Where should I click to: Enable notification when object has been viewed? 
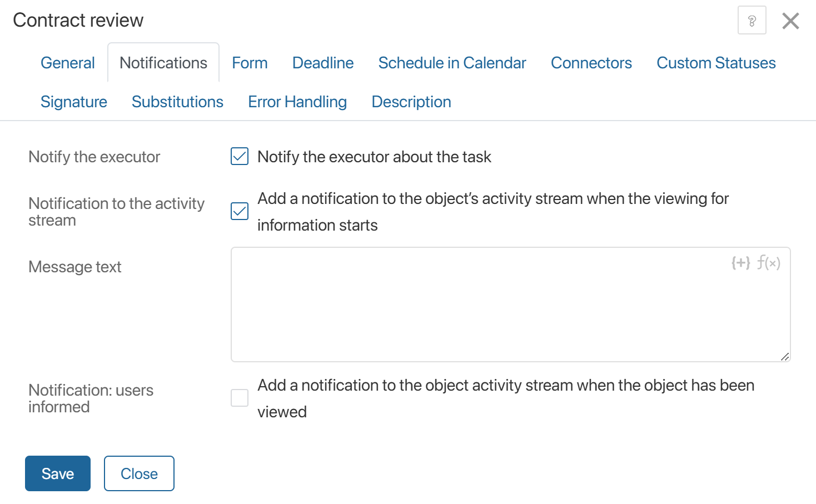point(240,398)
